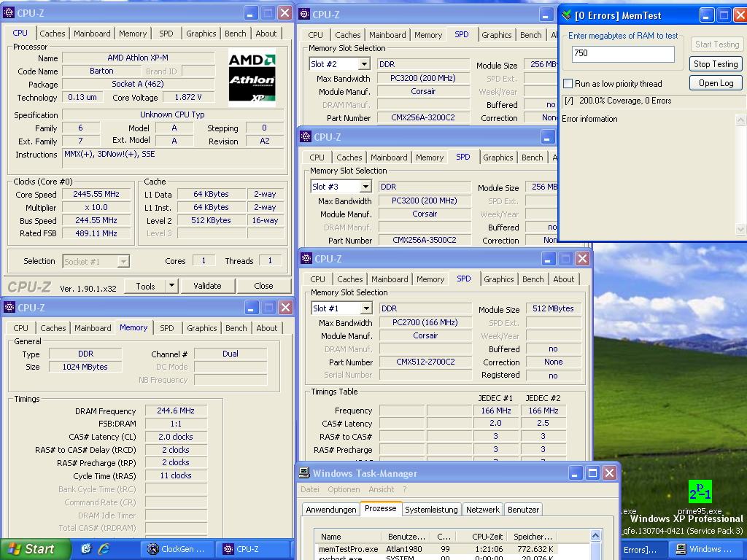Sort processes by Speicher column header
Screen dimensions: 747x560
(533, 537)
